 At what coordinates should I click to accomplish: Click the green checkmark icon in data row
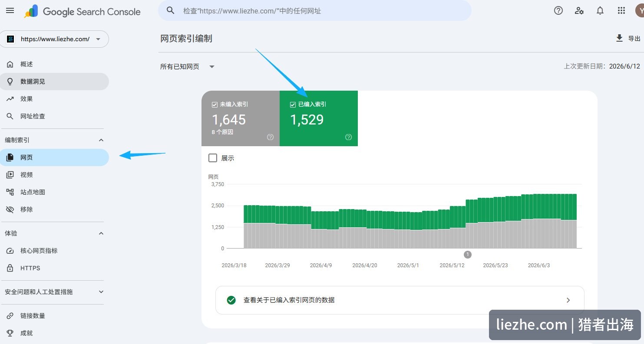[x=231, y=300]
